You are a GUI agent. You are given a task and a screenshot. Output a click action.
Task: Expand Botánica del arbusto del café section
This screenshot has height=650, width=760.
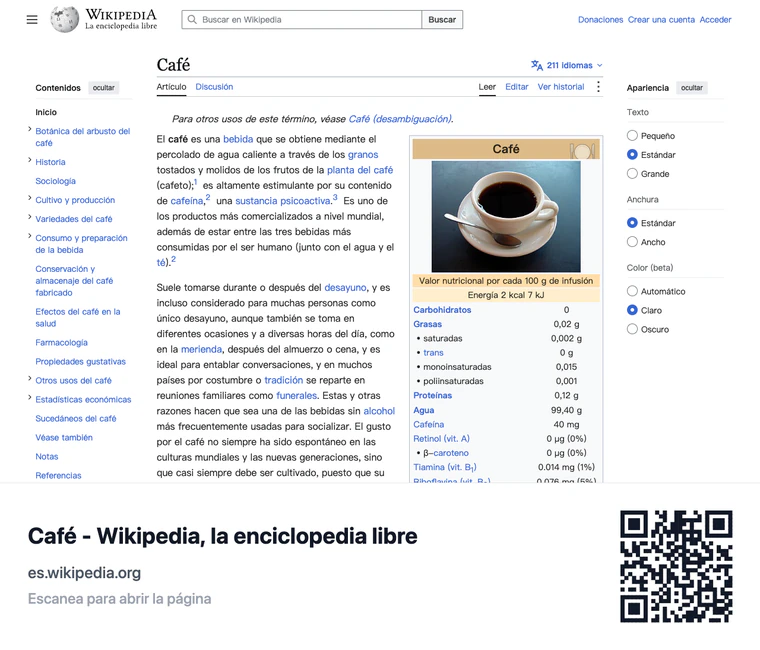[x=30, y=129]
